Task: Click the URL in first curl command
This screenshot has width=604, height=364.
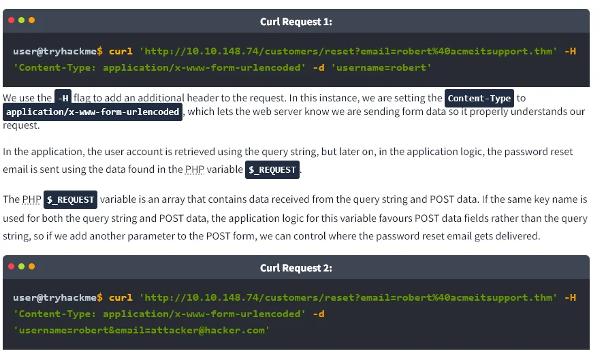Action: 348,51
